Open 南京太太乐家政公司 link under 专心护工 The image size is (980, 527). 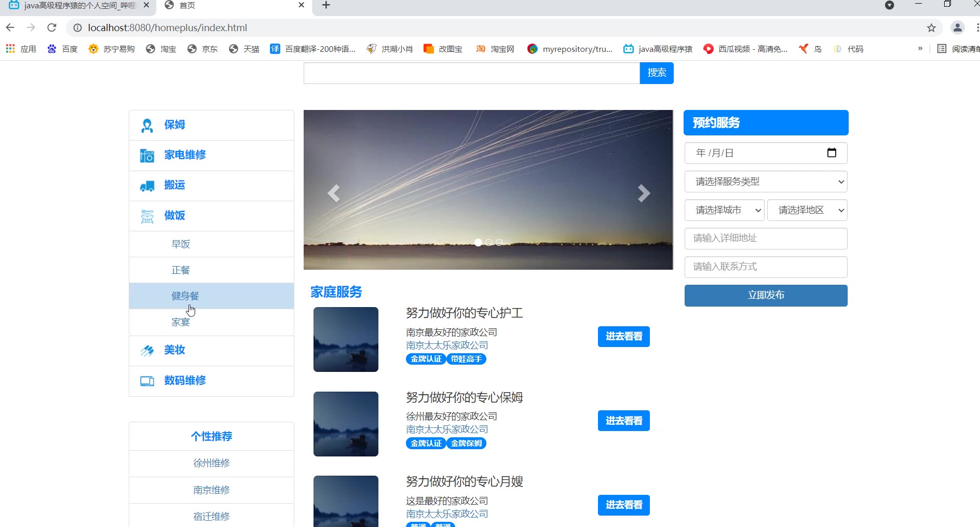(x=447, y=345)
